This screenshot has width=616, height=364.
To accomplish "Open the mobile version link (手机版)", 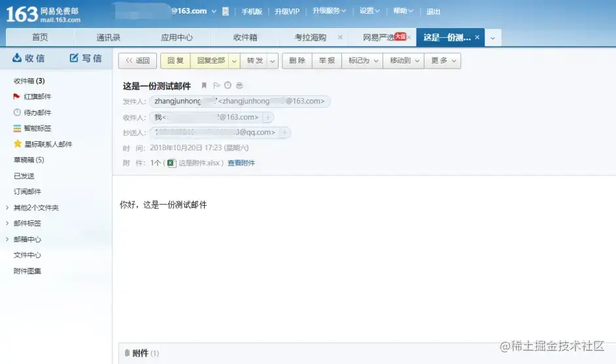I will 252,11.
